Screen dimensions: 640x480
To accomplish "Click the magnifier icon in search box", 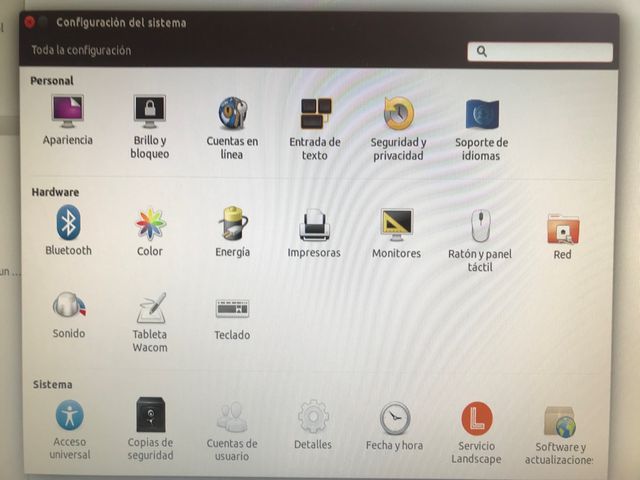I will pos(482,51).
